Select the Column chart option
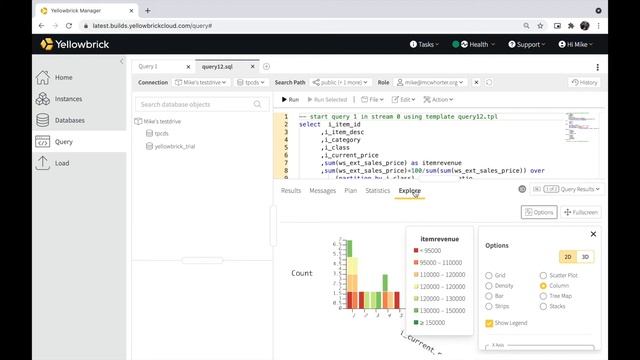 point(543,286)
